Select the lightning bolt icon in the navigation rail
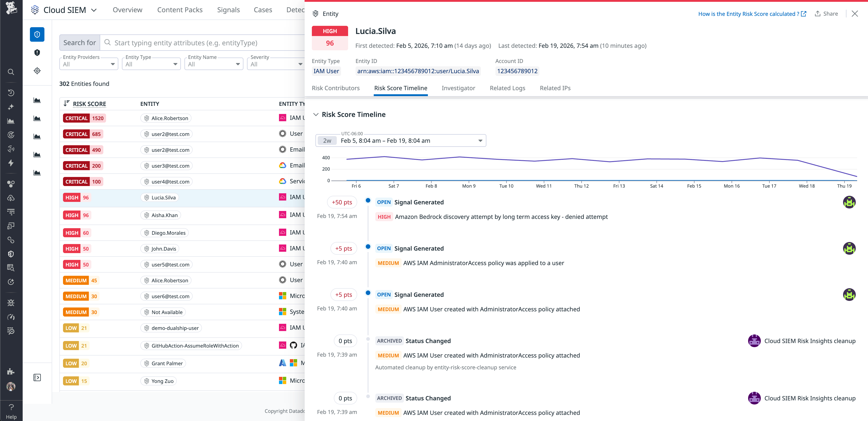The image size is (868, 421). [11, 163]
